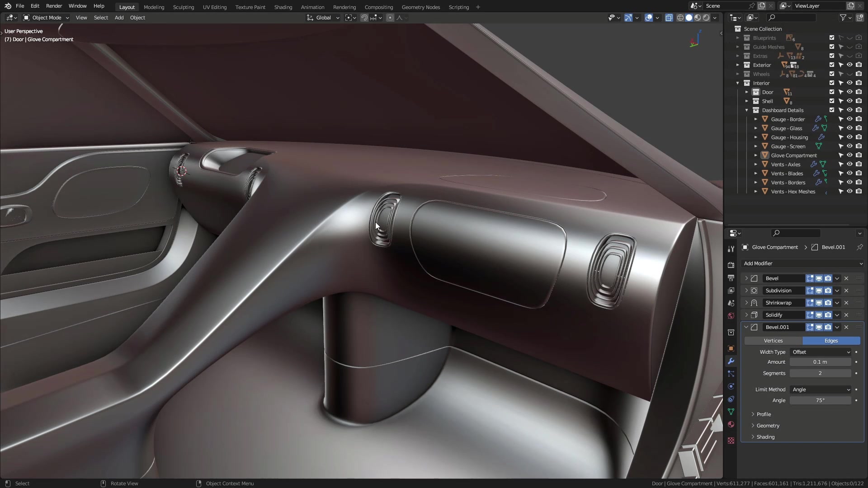Image resolution: width=868 pixels, height=488 pixels.
Task: Hide Gauge - Glass with eye icon
Action: [x=849, y=128]
